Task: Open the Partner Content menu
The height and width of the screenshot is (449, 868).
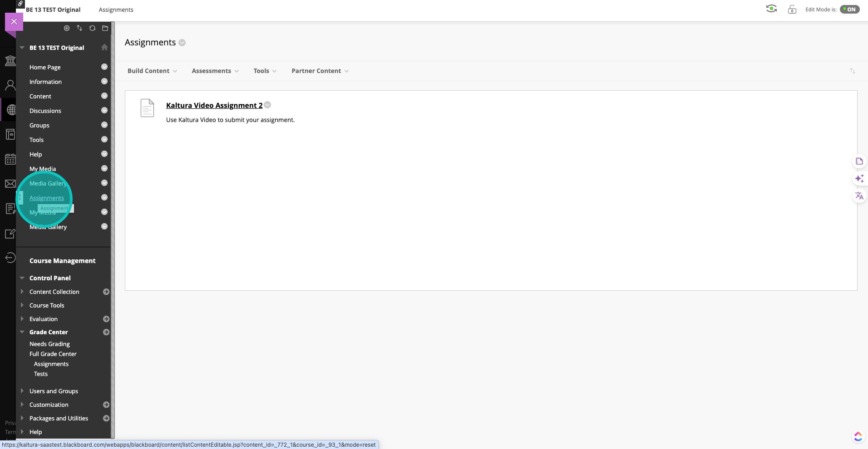Action: 320,71
